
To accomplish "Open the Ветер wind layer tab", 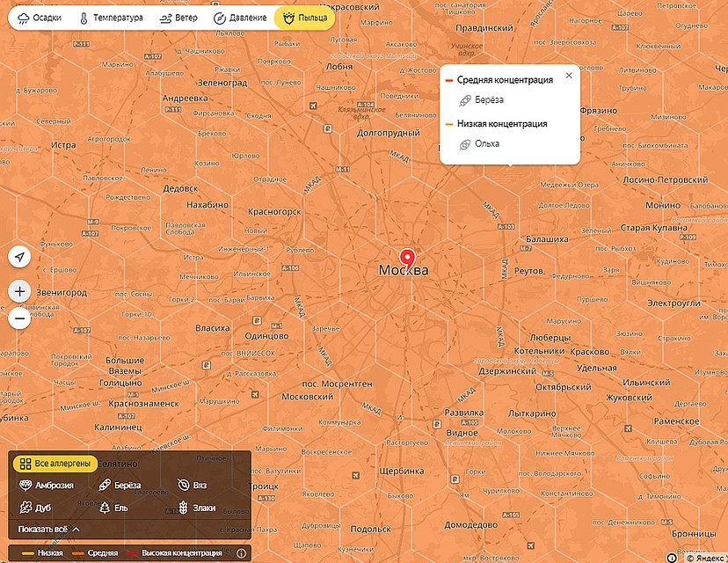I will (178, 18).
